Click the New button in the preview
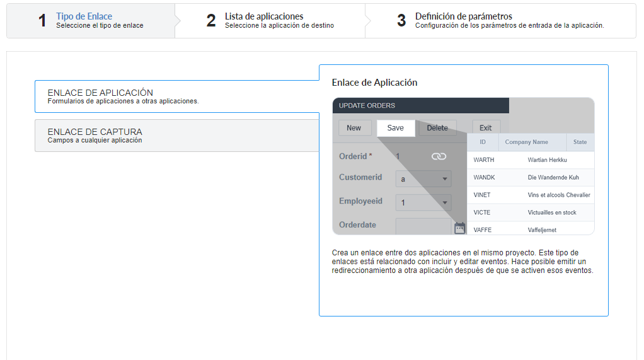Viewport: 644px width, 360px height. (x=354, y=128)
